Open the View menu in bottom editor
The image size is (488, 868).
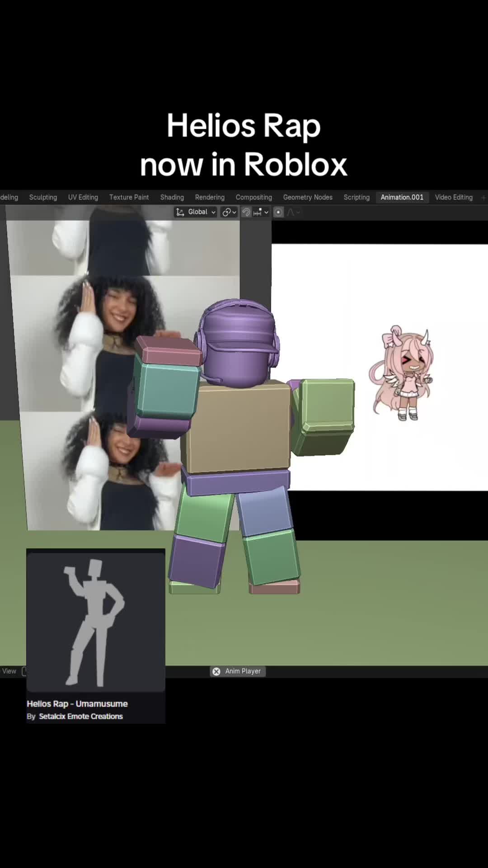click(9, 671)
